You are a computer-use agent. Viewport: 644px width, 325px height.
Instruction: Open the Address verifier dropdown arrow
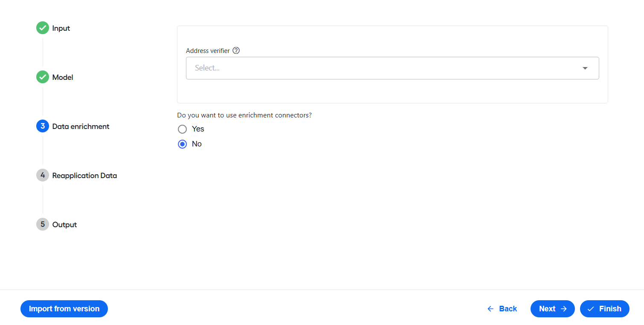(x=585, y=68)
